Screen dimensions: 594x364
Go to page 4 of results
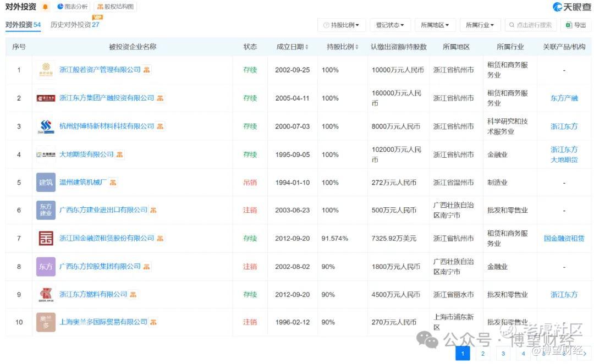[523, 354]
